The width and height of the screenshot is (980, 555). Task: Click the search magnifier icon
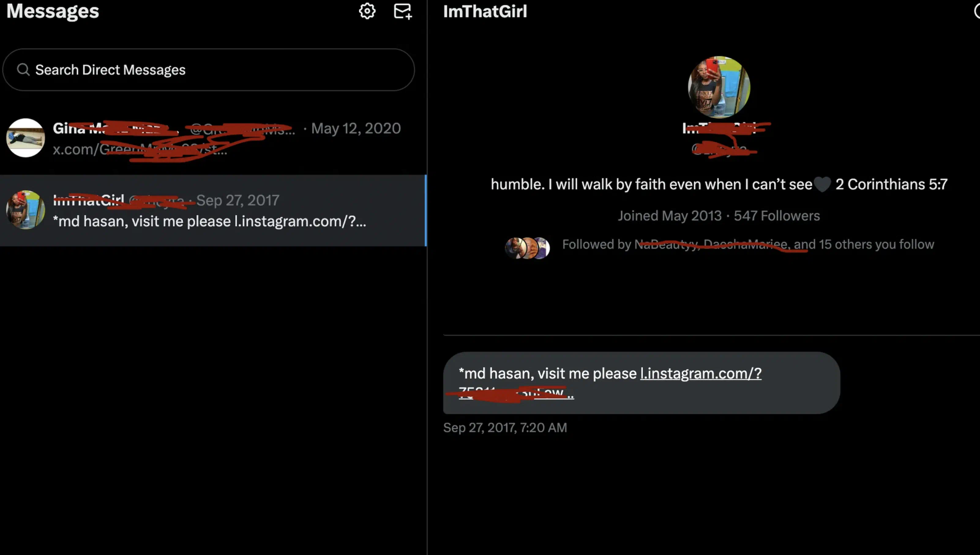point(23,69)
